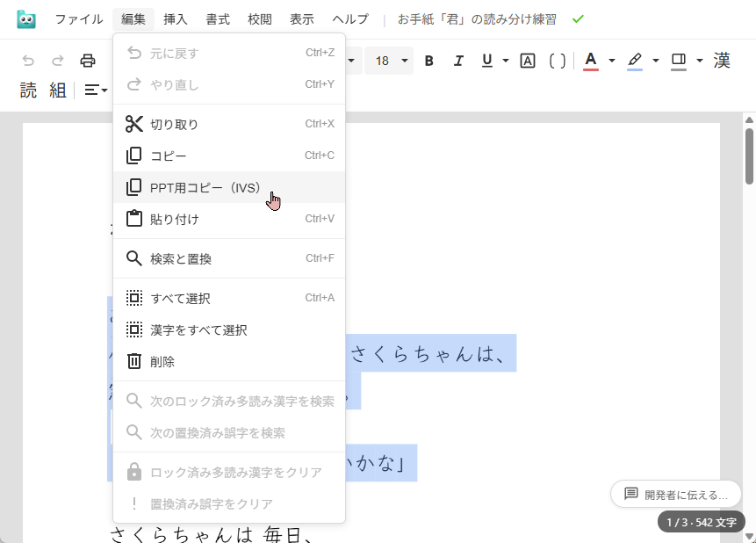Open the font size dropdown showing 18
Screen dimensions: 756x543
389,61
